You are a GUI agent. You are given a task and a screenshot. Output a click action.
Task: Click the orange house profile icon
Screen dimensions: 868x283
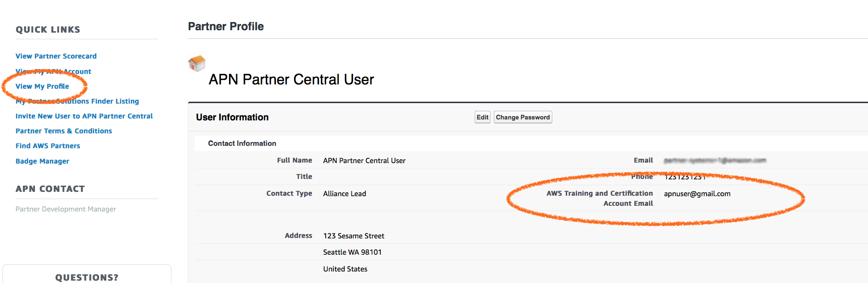coord(197,63)
